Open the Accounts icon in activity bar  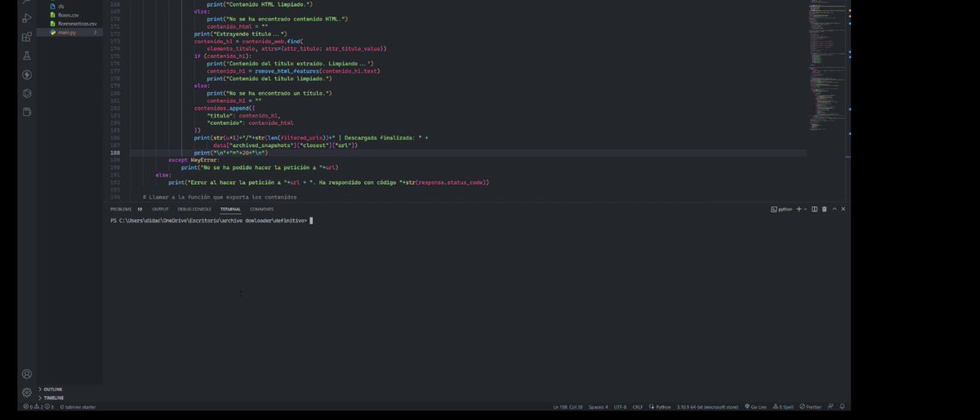tap(27, 374)
